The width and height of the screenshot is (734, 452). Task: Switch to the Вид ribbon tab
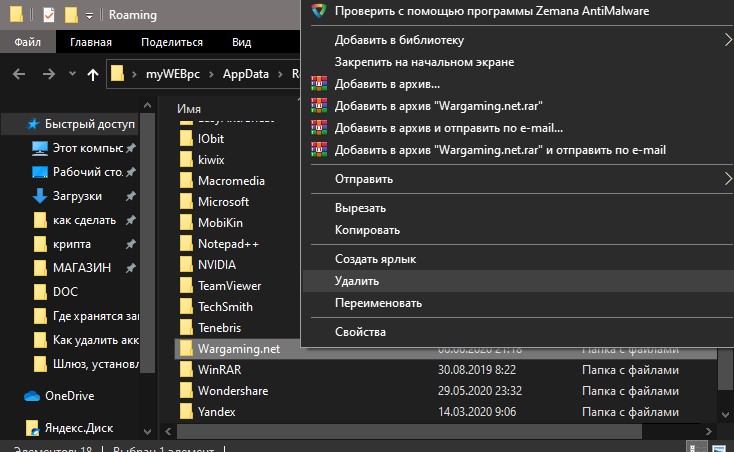242,42
